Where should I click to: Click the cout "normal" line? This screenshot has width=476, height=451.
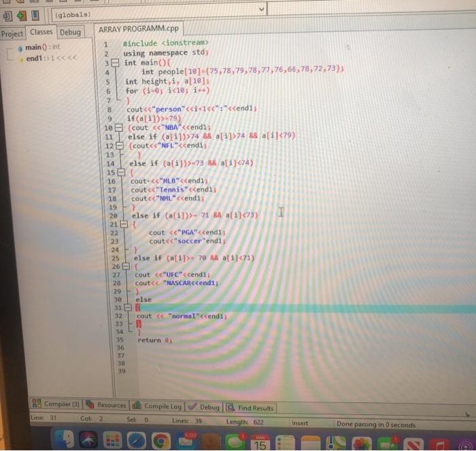[x=182, y=316]
